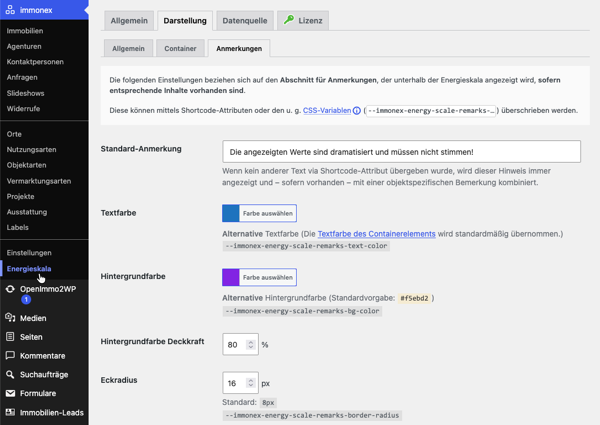Open Einstellungen in the sidebar
Image resolution: width=600 pixels, height=425 pixels.
[29, 253]
